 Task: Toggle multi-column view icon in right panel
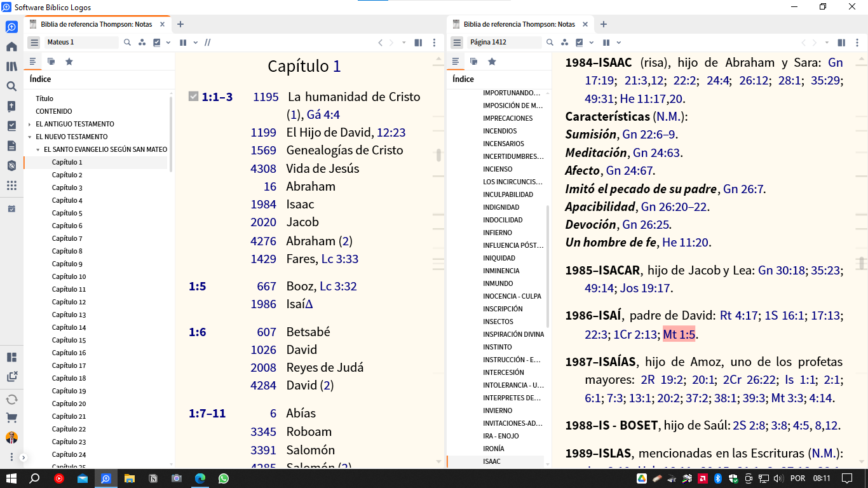coord(606,43)
